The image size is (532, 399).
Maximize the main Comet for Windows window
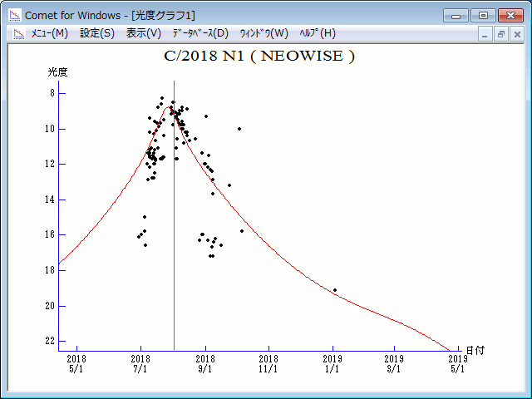(x=483, y=15)
